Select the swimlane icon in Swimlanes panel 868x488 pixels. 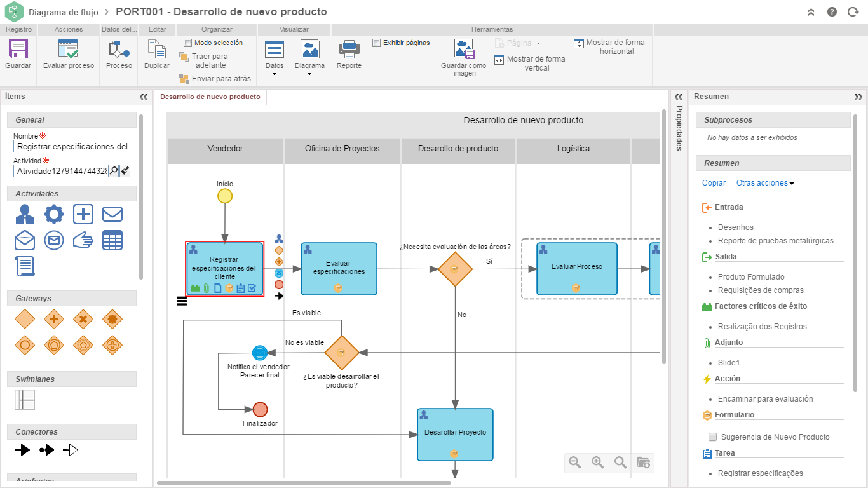(25, 400)
